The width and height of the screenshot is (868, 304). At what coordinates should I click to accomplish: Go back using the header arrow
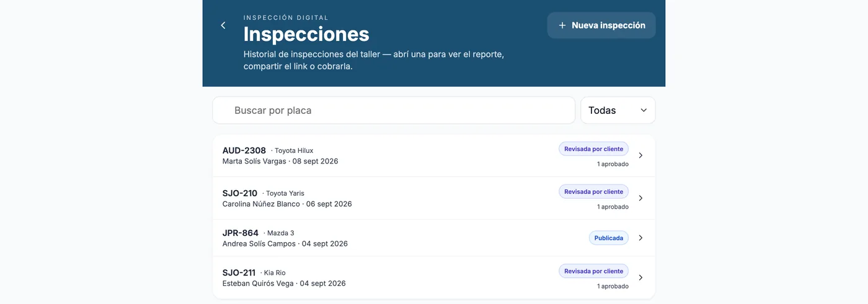223,25
